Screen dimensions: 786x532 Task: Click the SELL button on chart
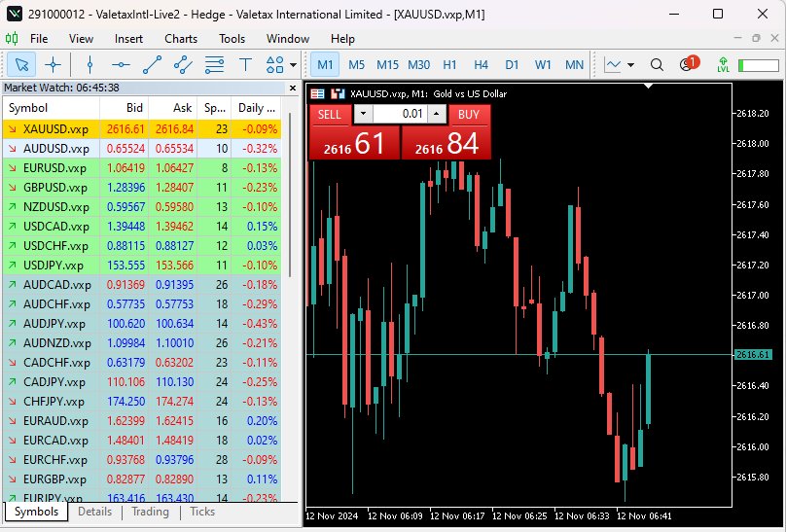[x=330, y=114]
